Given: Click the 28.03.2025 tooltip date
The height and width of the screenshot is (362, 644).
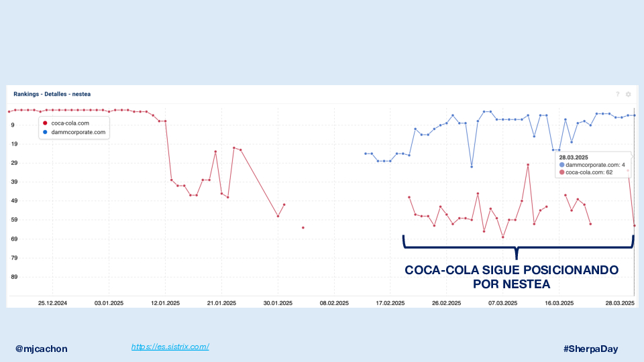Looking at the screenshot, I should (573, 156).
